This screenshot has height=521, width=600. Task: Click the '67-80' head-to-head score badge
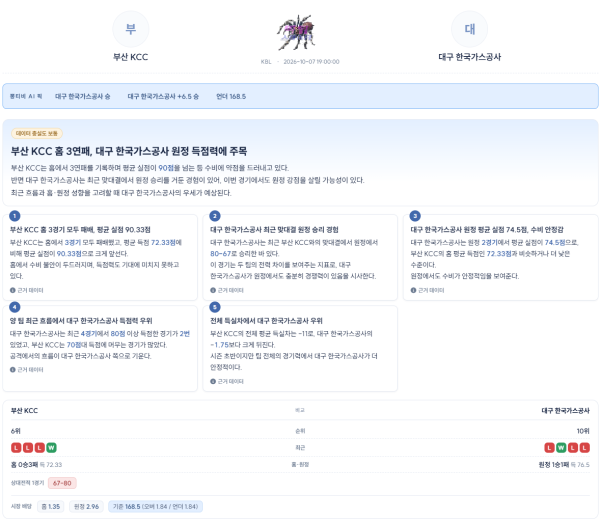62,483
